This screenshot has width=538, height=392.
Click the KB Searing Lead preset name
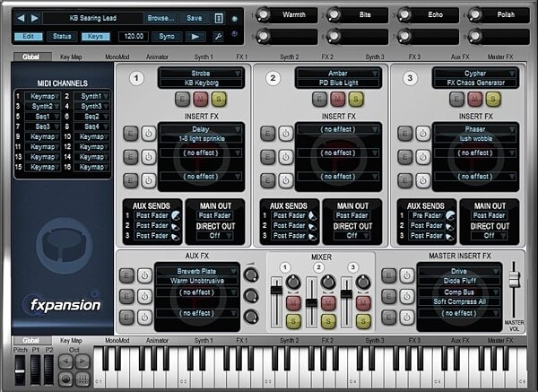click(93, 18)
